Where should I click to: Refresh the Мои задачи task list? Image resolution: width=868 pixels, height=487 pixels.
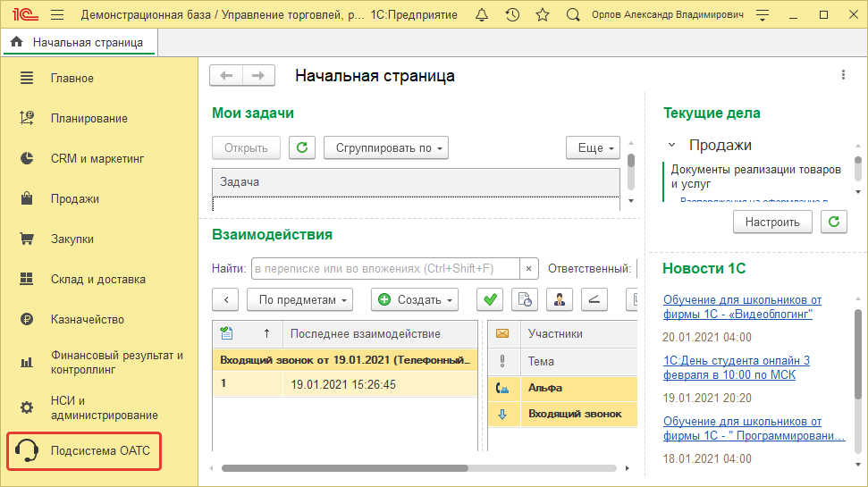click(304, 148)
